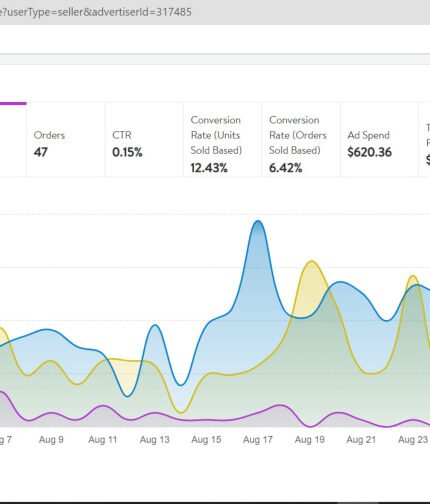Click the 0.15% CTR value

point(127,152)
